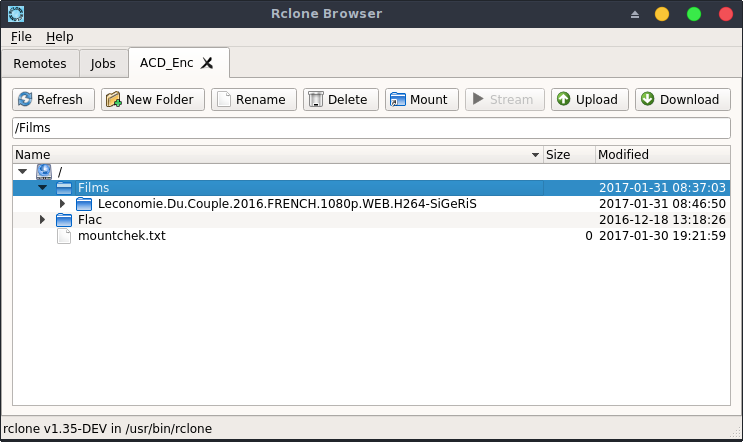The width and height of the screenshot is (743, 442).
Task: Click the Refresh button
Action: 53,99
